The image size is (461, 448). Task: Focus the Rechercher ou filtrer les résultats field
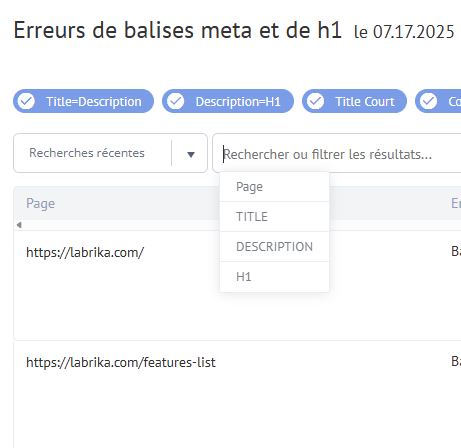(337, 153)
